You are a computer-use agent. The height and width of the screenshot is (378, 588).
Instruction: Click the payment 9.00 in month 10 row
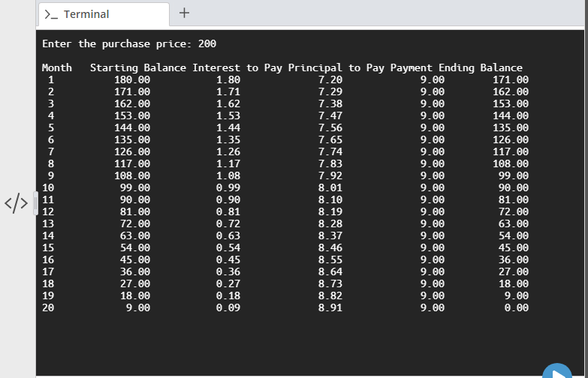pyautogui.click(x=433, y=187)
